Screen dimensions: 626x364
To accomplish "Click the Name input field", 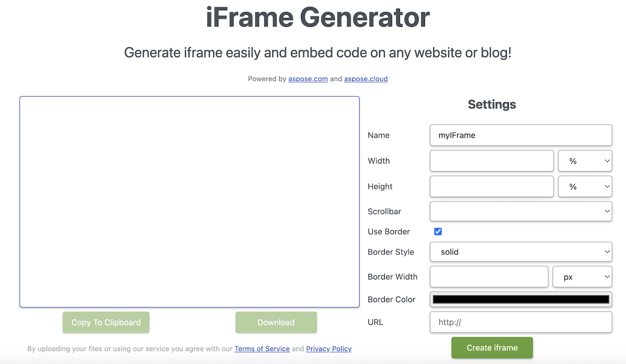I will point(521,135).
